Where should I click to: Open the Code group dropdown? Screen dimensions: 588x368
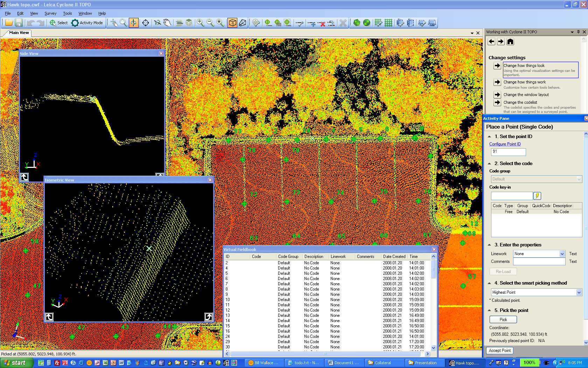click(536, 179)
